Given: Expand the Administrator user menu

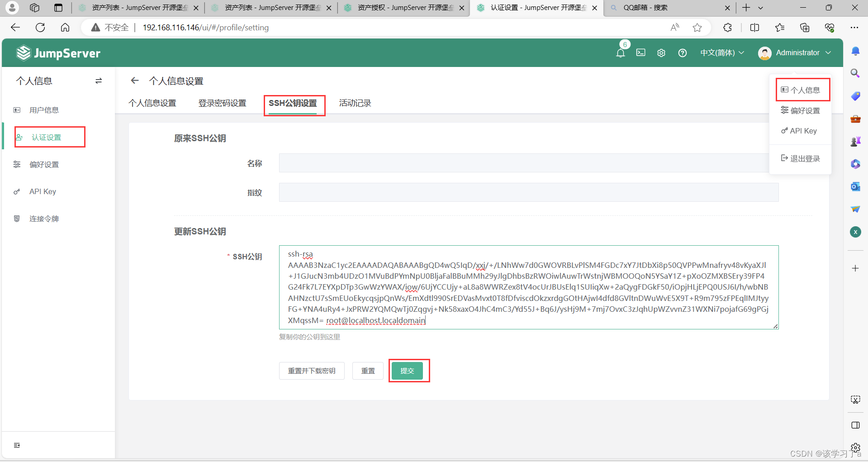Looking at the screenshot, I should tap(795, 53).
